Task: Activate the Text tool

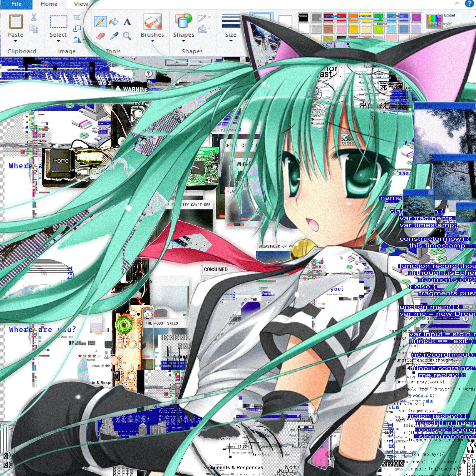Action: point(127,22)
